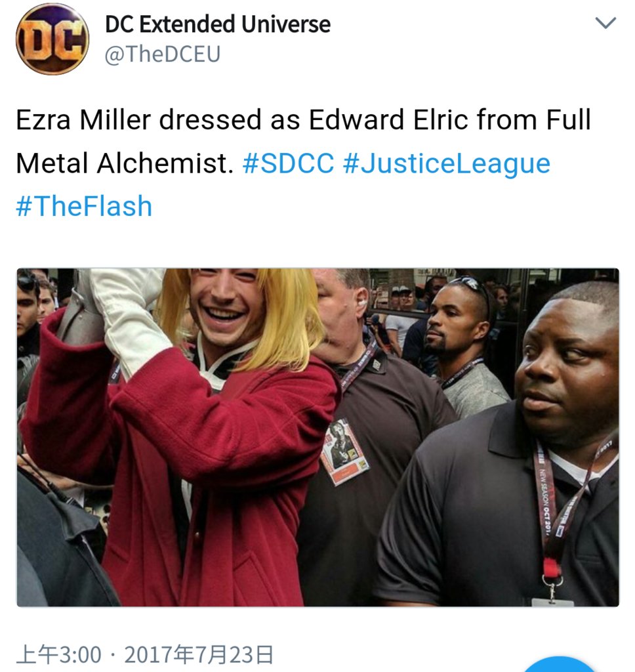Open the #TheFlash hashtag
The height and width of the screenshot is (672, 635).
[84, 206]
